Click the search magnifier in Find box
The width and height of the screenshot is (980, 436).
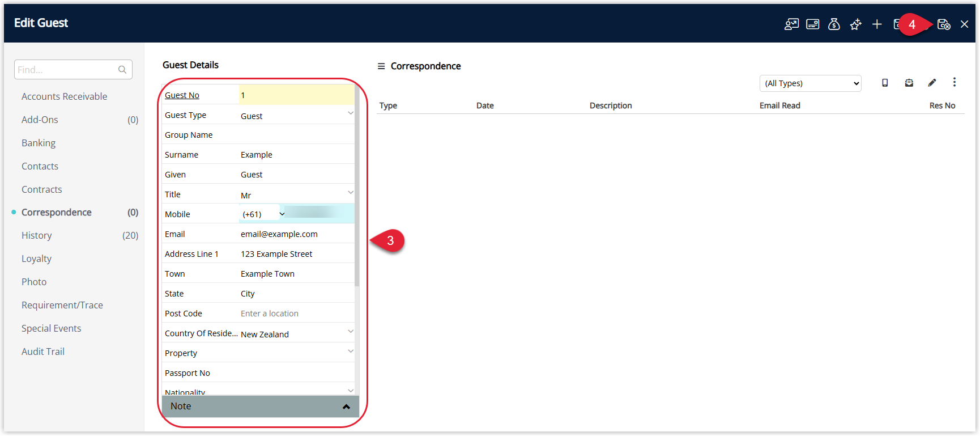coord(122,70)
